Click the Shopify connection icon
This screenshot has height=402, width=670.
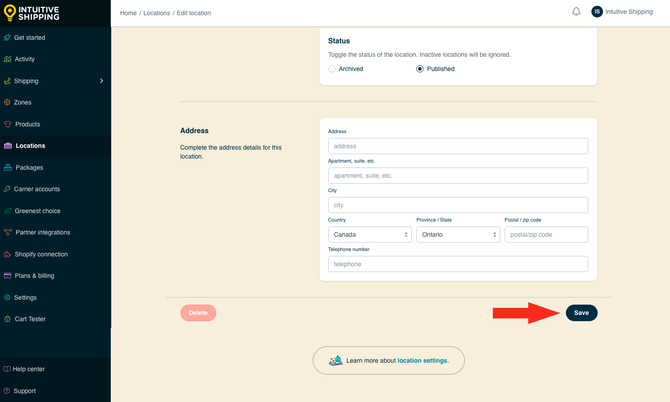coord(7,254)
